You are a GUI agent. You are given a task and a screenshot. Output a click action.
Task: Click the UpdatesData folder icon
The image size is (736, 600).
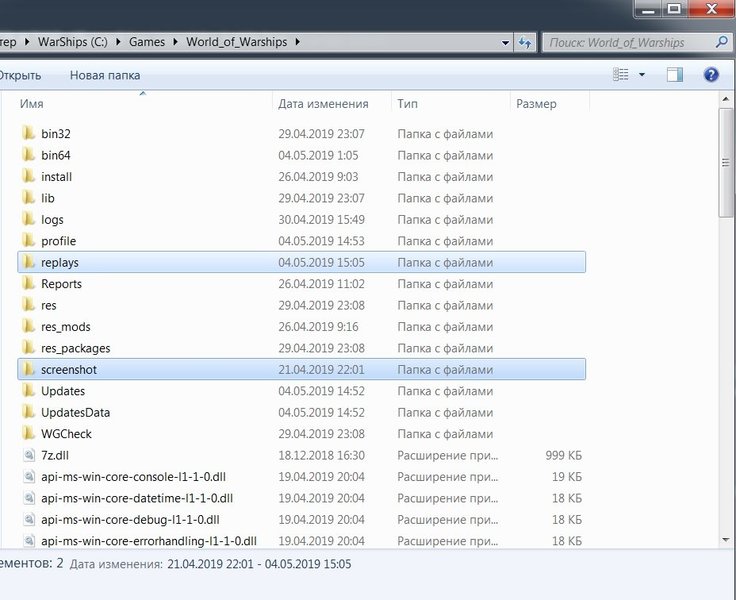(29, 412)
